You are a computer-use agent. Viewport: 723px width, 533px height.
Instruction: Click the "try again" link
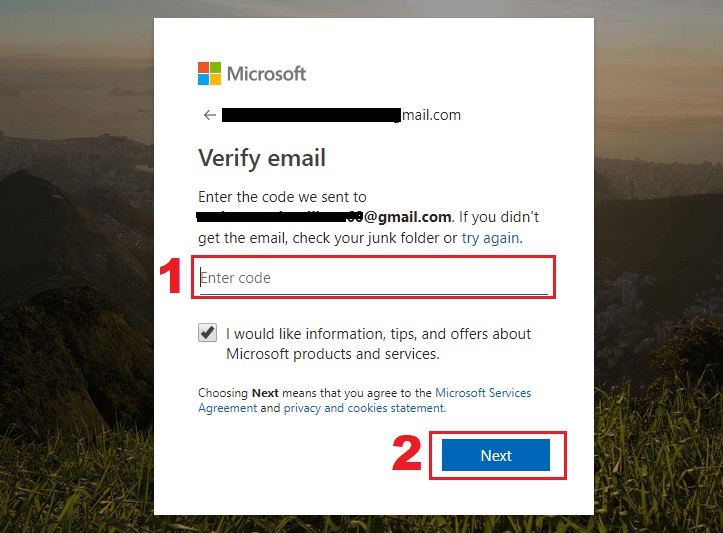490,238
